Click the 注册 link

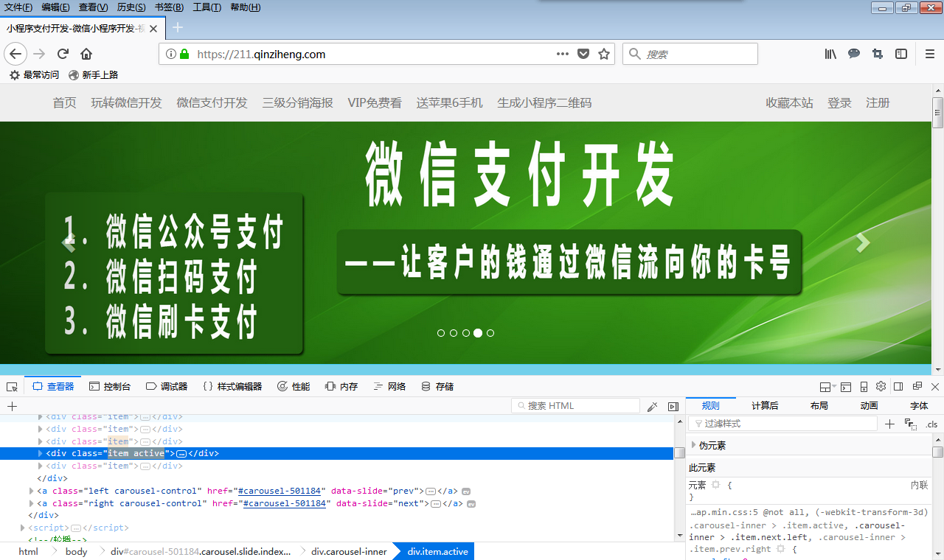878,103
